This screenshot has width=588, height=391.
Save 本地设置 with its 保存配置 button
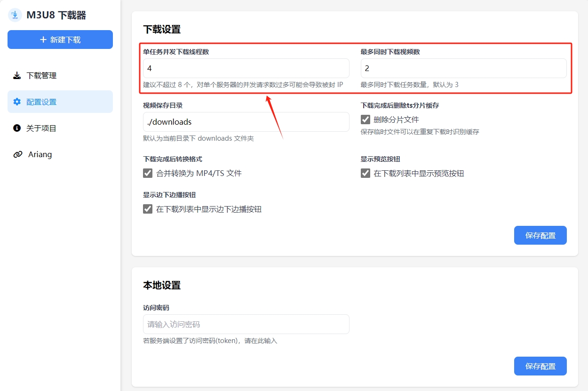[x=540, y=366]
